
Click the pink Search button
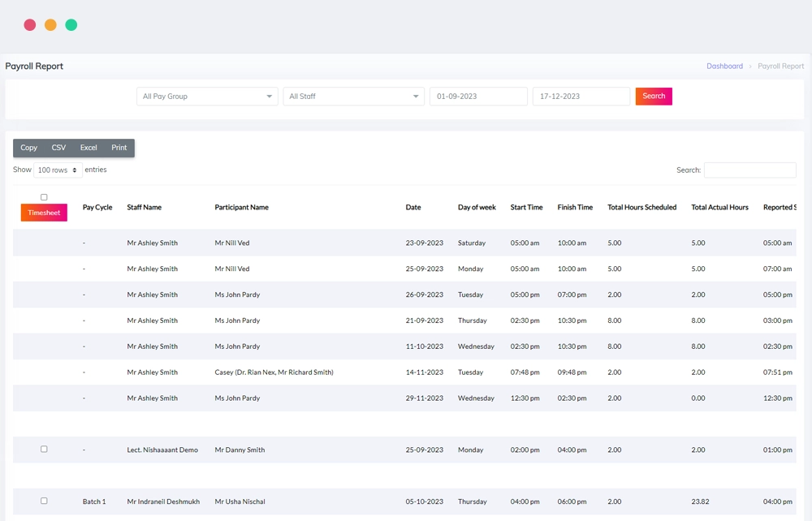coord(654,96)
